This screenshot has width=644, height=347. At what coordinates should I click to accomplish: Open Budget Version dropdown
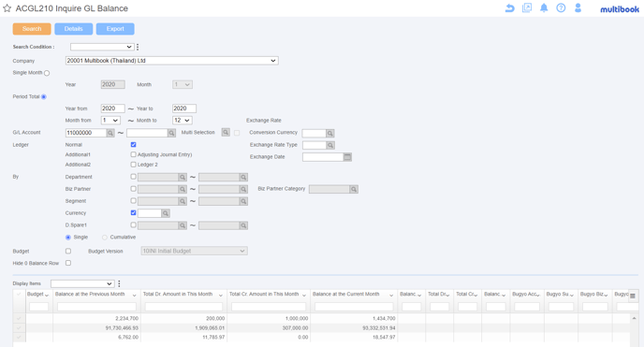(x=195, y=251)
